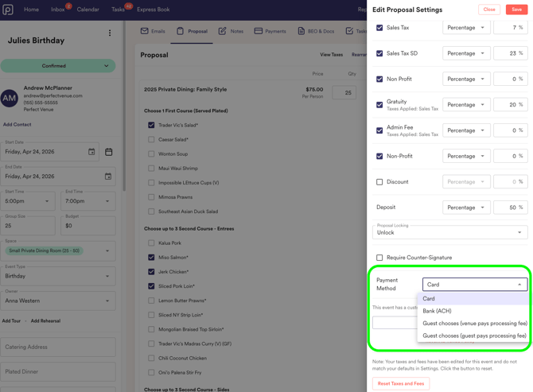
Task: Check Require Counter-Signature box
Action: (379, 258)
